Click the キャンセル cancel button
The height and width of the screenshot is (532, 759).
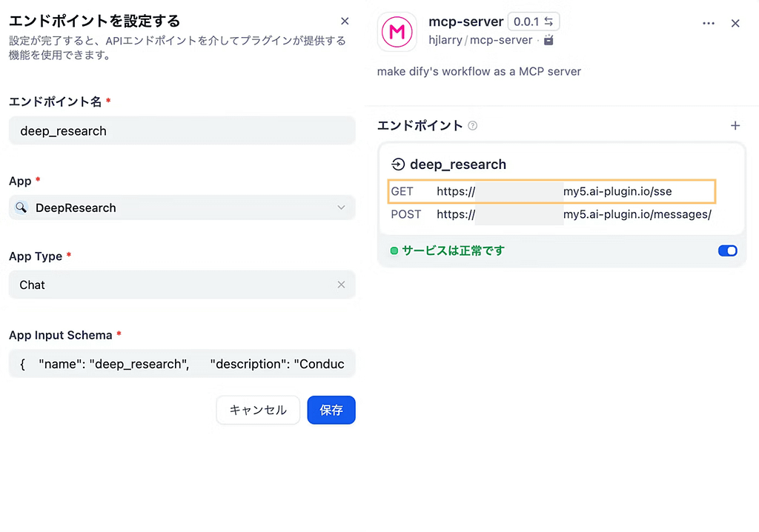(257, 410)
